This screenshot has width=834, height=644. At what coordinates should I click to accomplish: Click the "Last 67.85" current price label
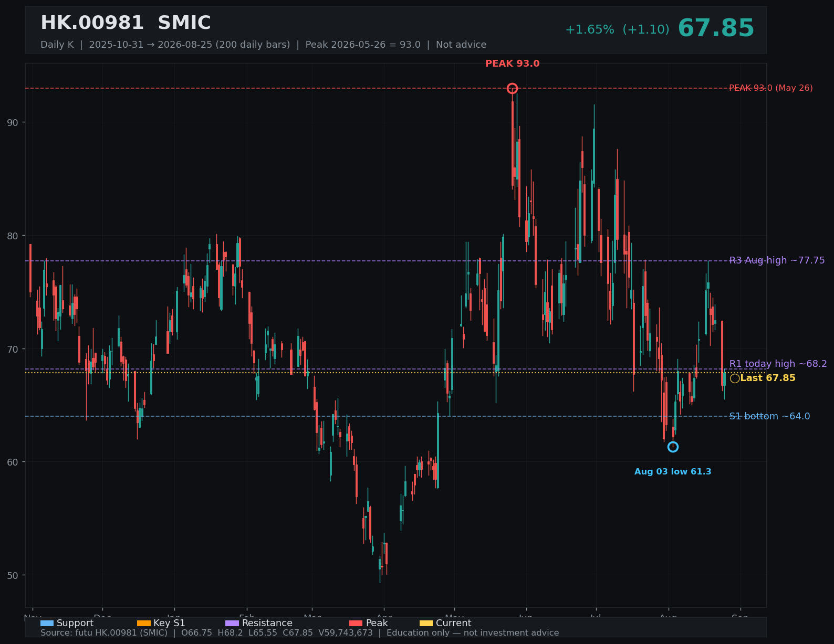pyautogui.click(x=768, y=378)
